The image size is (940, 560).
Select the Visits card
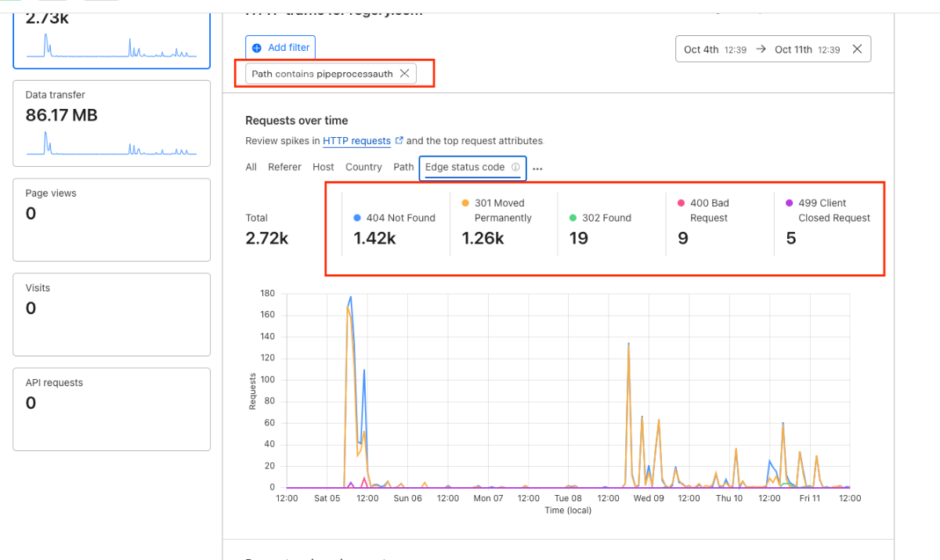[x=112, y=314]
